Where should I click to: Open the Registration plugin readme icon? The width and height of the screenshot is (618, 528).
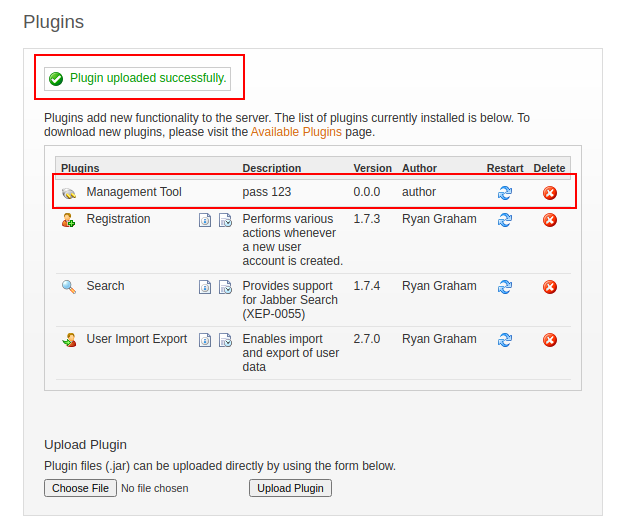pos(205,220)
